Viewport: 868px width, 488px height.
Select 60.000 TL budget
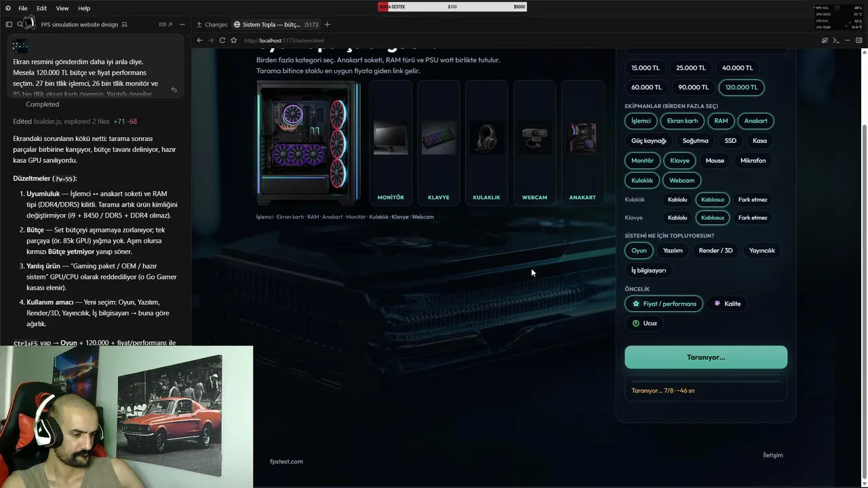(646, 87)
